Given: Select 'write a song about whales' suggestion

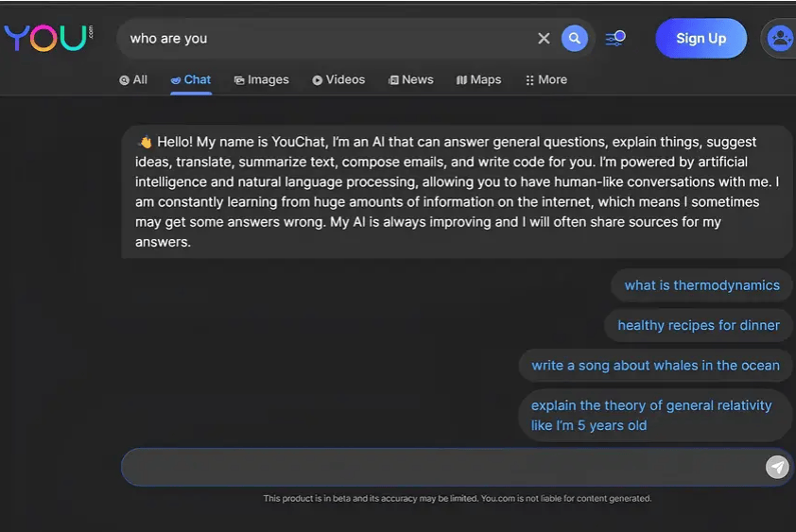Looking at the screenshot, I should [655, 366].
